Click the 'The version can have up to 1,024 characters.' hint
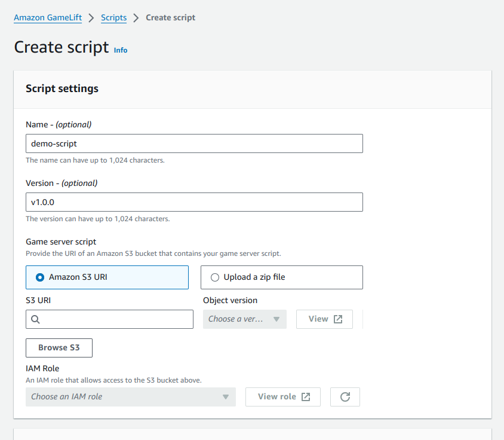504x440 pixels. click(98, 219)
